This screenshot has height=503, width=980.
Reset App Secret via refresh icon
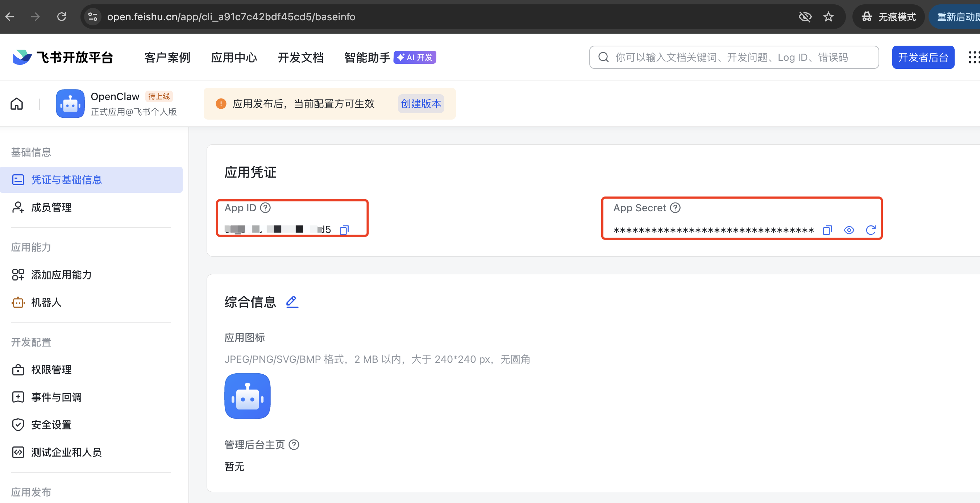pos(871,230)
